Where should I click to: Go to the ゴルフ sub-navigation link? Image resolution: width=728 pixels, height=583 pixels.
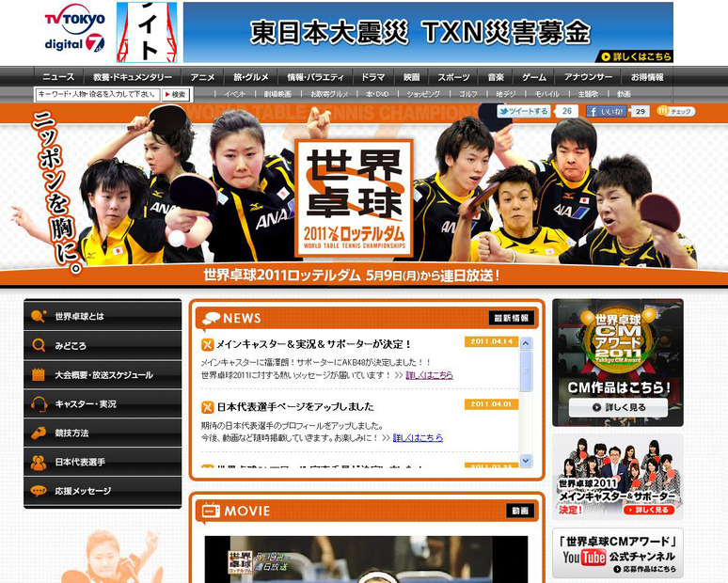point(468,94)
